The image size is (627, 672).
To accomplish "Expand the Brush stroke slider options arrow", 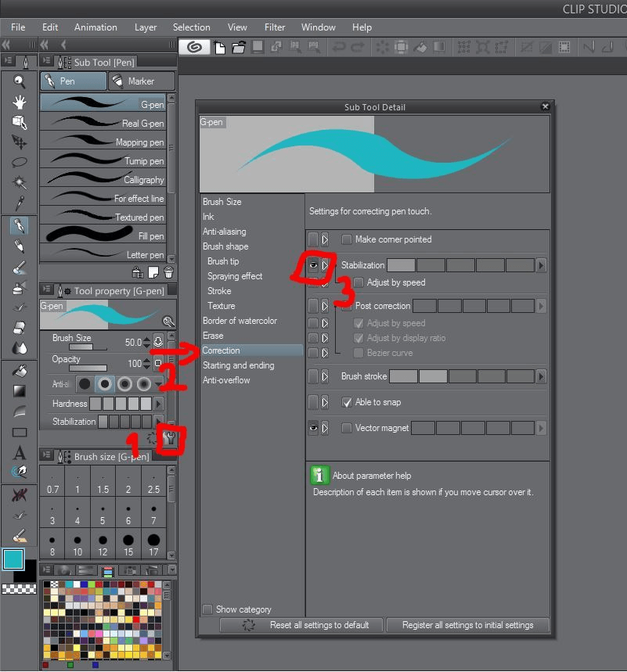I will point(540,376).
